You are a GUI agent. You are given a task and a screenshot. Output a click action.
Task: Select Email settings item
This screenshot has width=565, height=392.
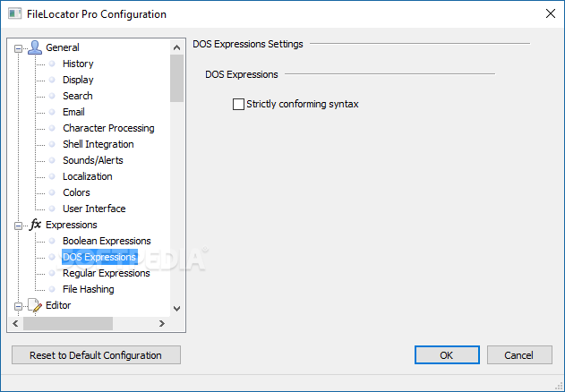point(73,112)
